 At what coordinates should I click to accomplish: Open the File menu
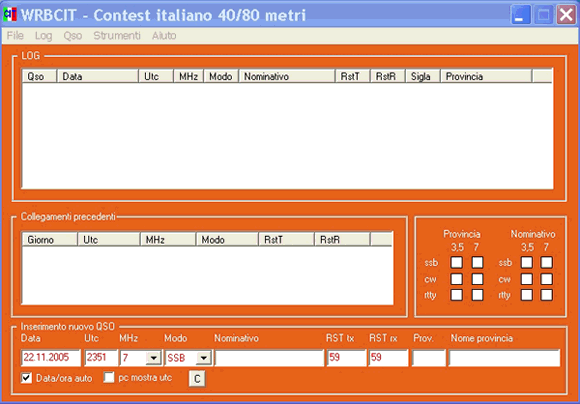coord(15,36)
